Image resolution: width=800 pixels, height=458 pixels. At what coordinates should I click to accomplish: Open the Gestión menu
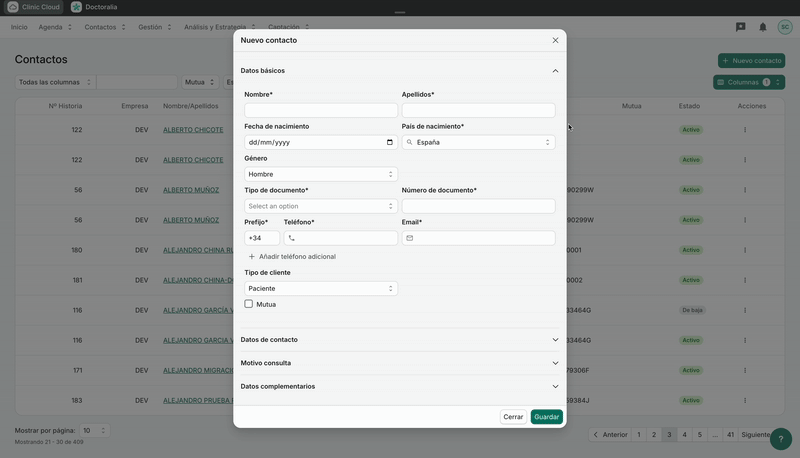click(x=154, y=27)
